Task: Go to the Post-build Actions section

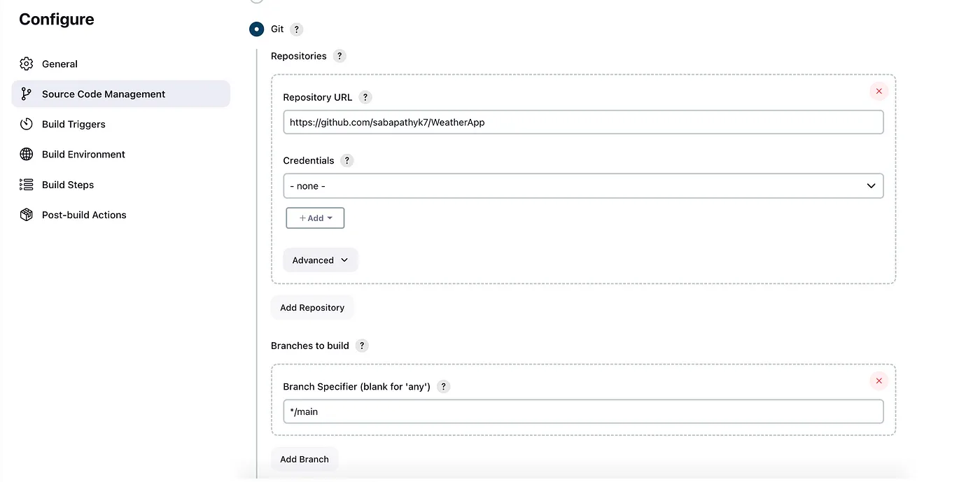Action: pyautogui.click(x=84, y=215)
